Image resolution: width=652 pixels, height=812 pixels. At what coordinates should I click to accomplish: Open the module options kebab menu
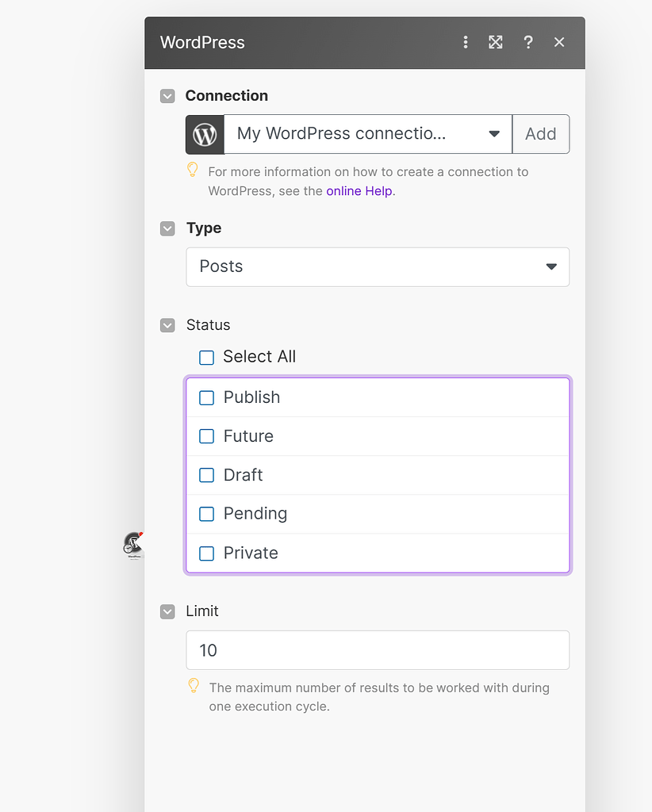(466, 42)
